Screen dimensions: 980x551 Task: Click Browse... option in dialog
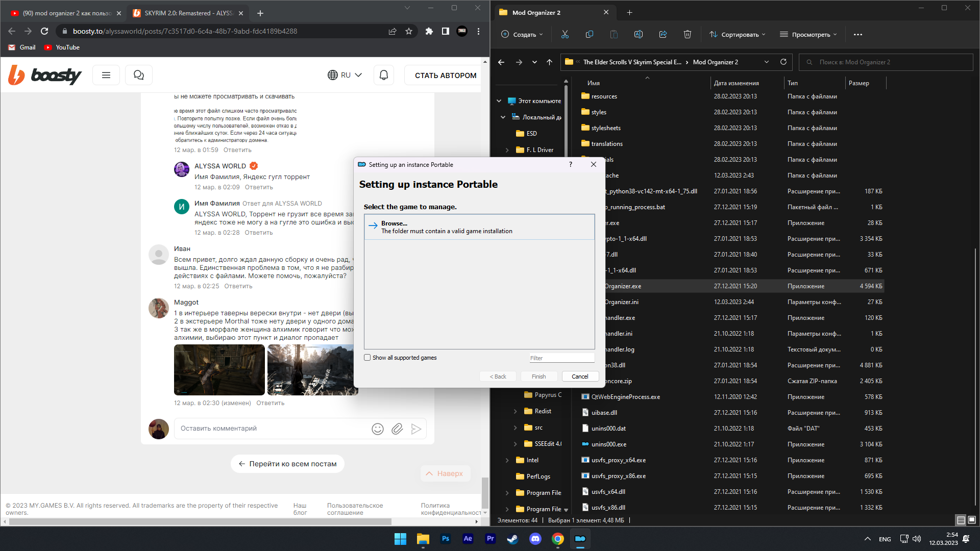(479, 227)
